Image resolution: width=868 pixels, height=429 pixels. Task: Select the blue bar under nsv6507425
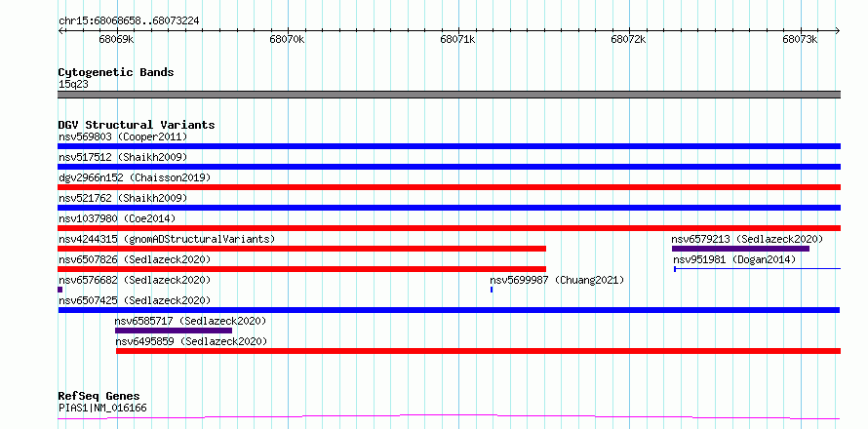pos(449,310)
